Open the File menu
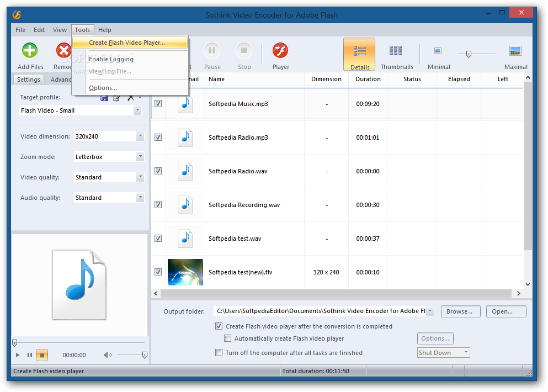Viewport: 548px width, 392px height. [20, 30]
